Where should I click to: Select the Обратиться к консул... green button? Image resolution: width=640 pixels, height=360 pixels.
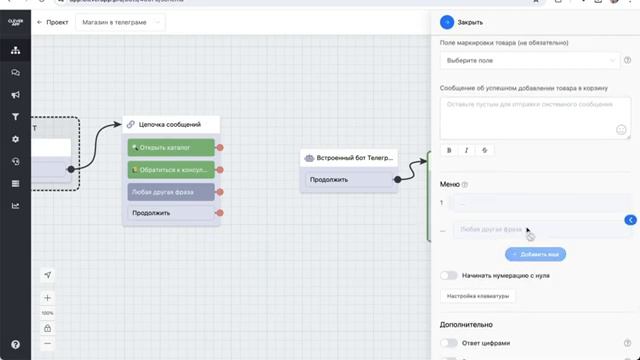click(171, 170)
